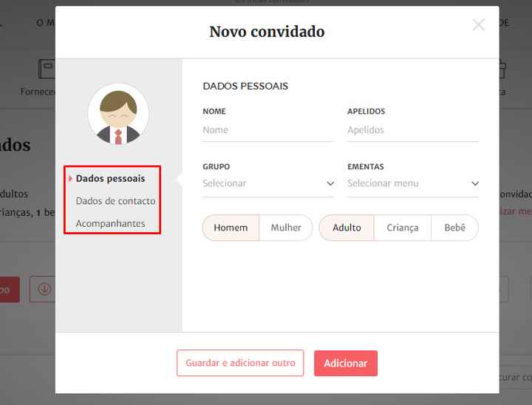Click Guardar e adicionar outro button
Screen dimensions: 532x405
coord(240,363)
